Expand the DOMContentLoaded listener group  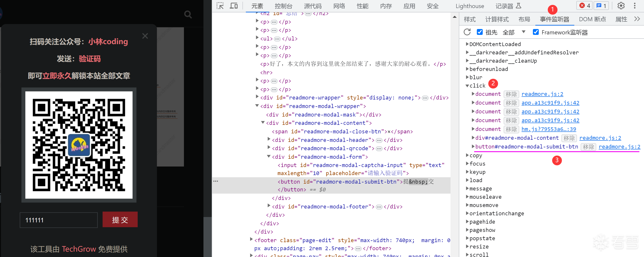point(467,44)
